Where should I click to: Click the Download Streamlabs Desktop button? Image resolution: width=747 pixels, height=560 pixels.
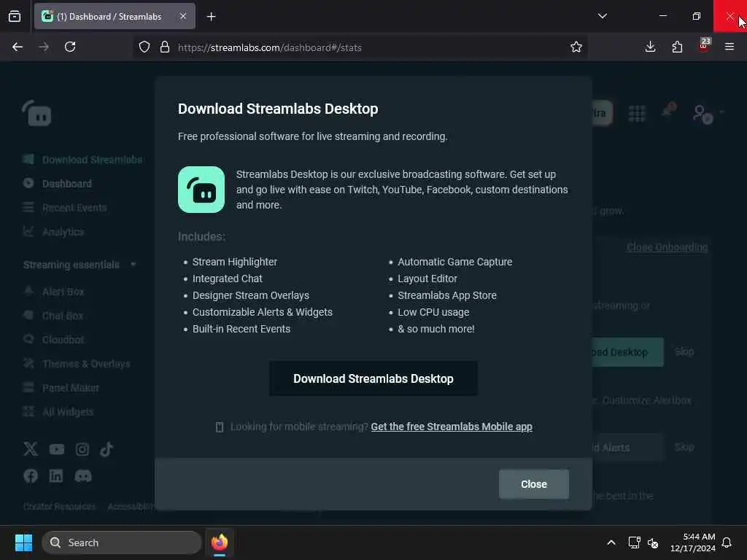[373, 378]
